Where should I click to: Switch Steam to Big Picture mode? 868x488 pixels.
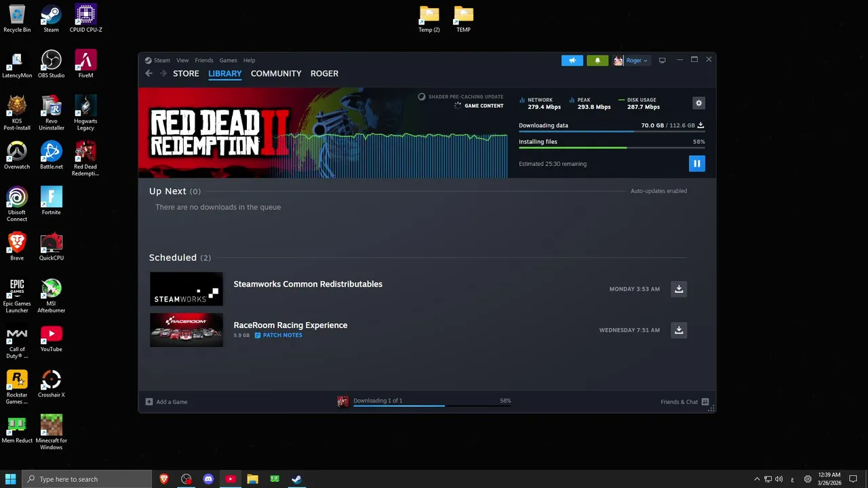[662, 60]
